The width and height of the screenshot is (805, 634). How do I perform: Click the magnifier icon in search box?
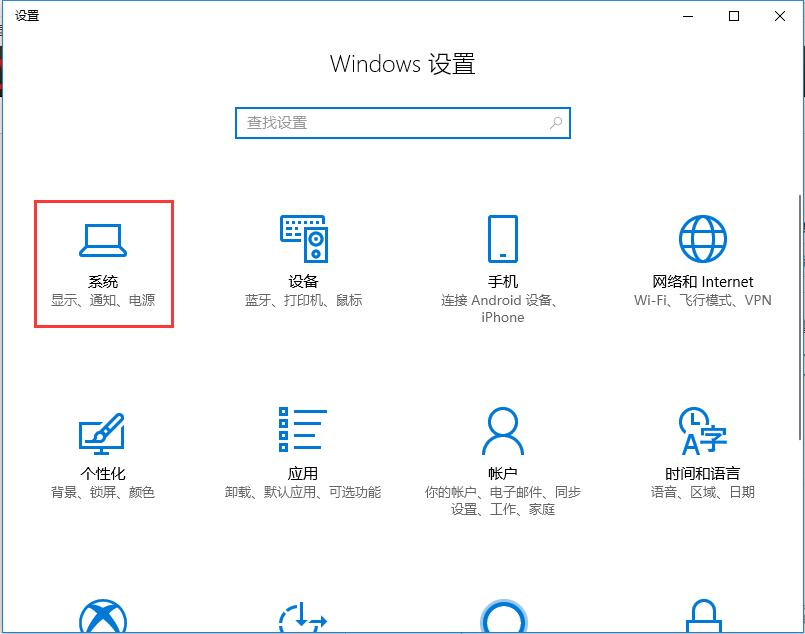pos(556,123)
